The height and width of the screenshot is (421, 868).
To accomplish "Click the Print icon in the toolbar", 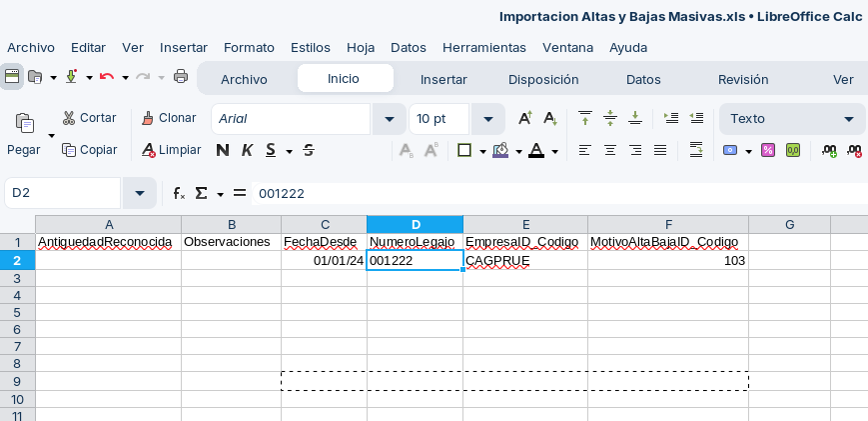I will [181, 77].
